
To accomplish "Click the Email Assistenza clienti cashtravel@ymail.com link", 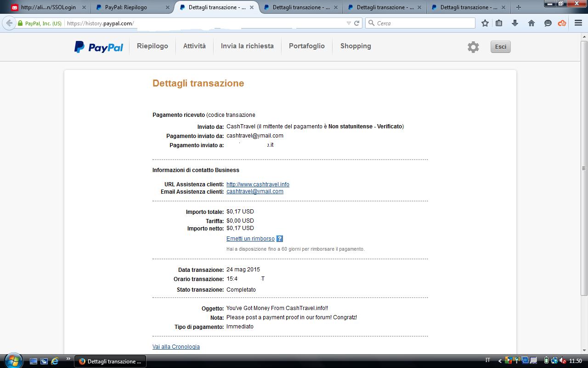I will coord(255,191).
